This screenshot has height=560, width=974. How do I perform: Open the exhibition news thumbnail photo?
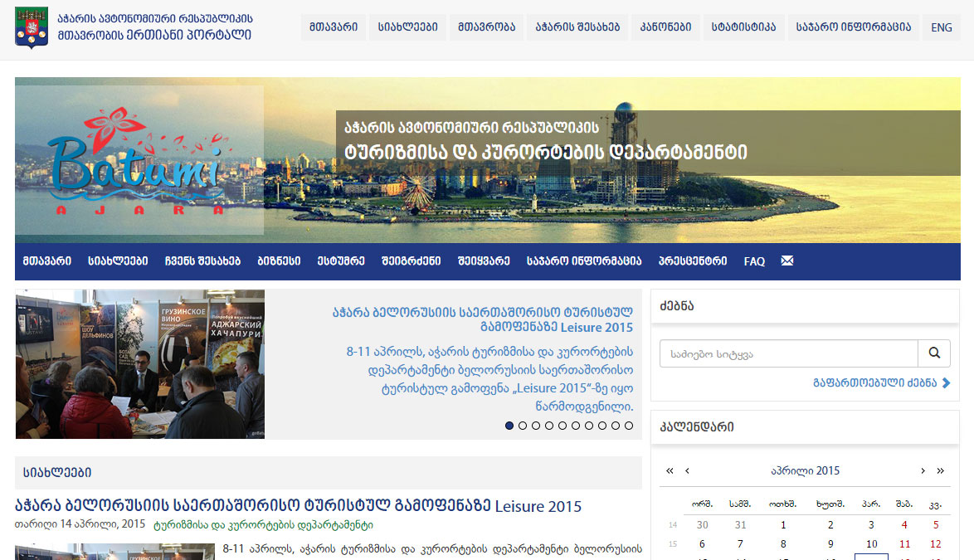(139, 363)
